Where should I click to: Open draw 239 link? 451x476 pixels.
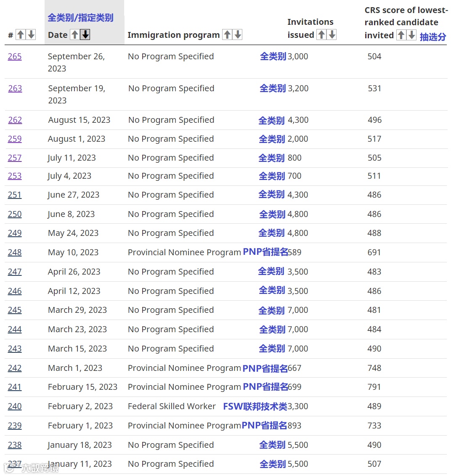(15, 426)
